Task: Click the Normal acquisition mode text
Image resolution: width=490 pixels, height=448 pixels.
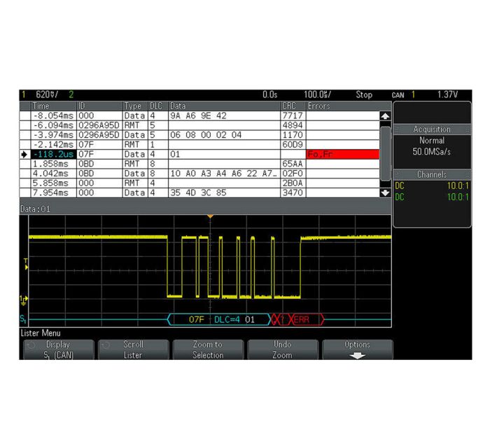Action: (x=432, y=141)
